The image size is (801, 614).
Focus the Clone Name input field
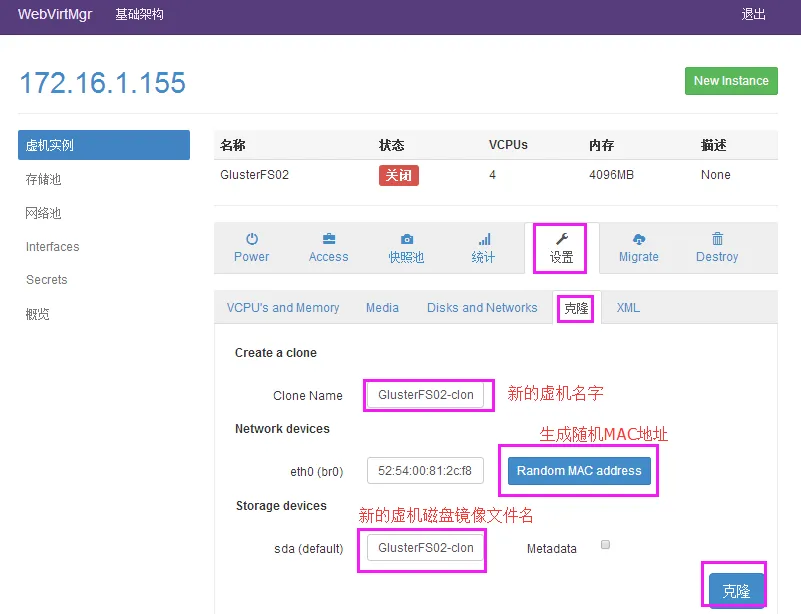426,395
